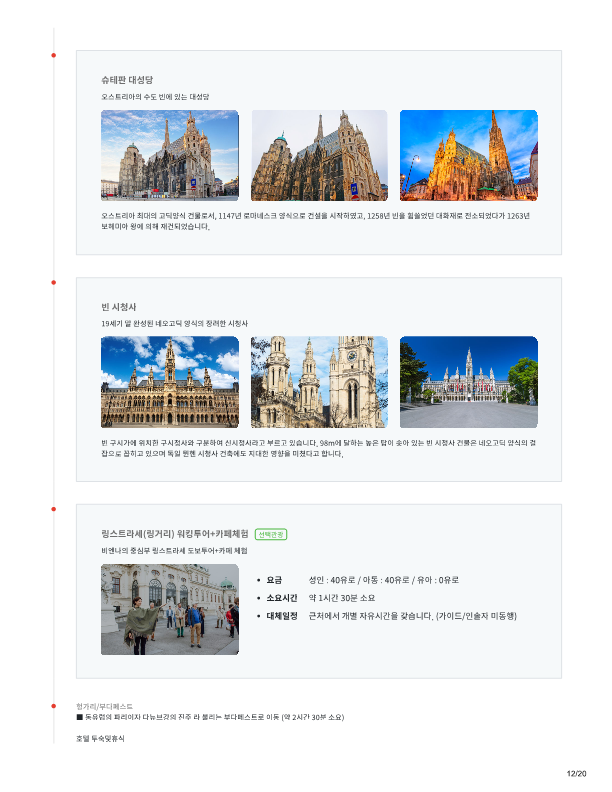Open the 링스트라세 walking tour group photo

tap(170, 609)
